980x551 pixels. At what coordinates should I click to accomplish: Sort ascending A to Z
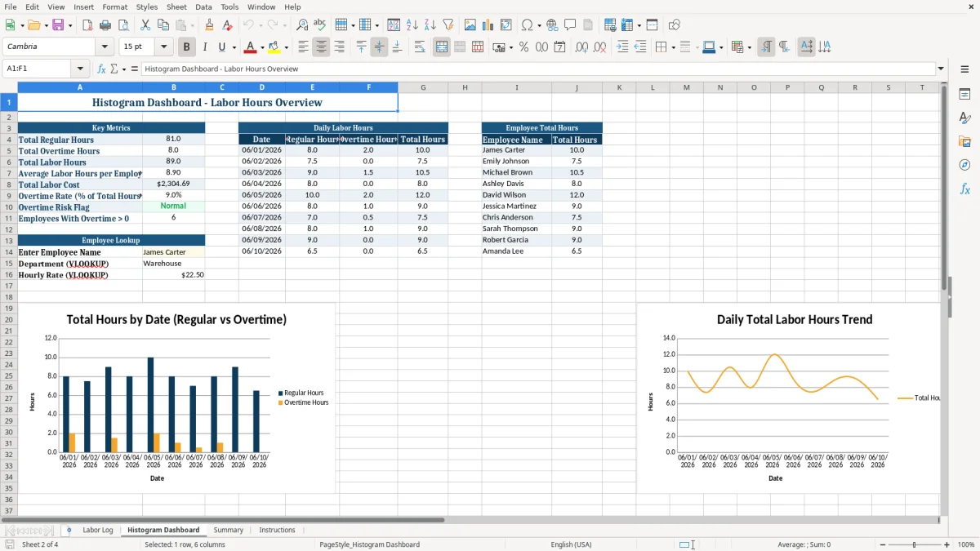(412, 25)
